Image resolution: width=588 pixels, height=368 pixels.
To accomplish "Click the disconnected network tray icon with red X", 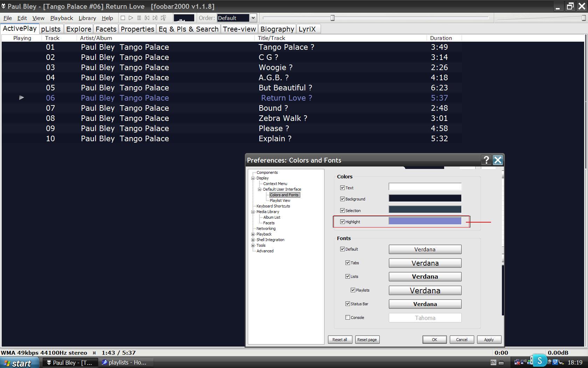I will (x=517, y=362).
